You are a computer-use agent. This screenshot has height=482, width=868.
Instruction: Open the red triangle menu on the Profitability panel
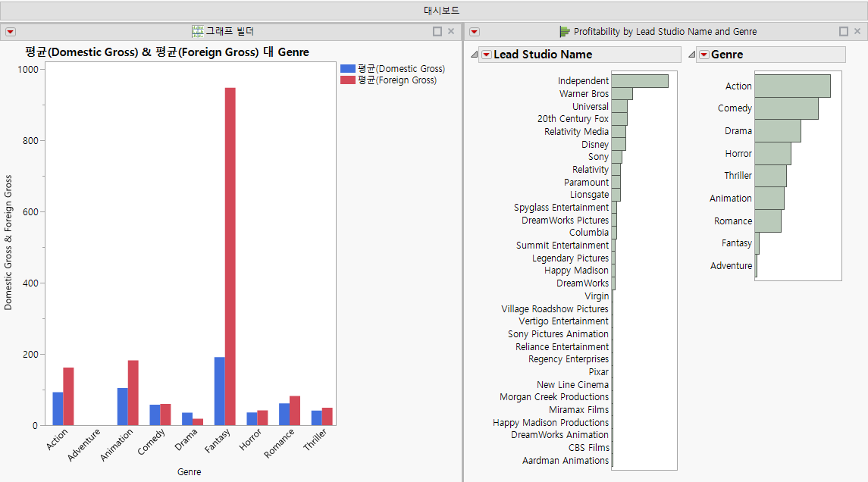475,31
